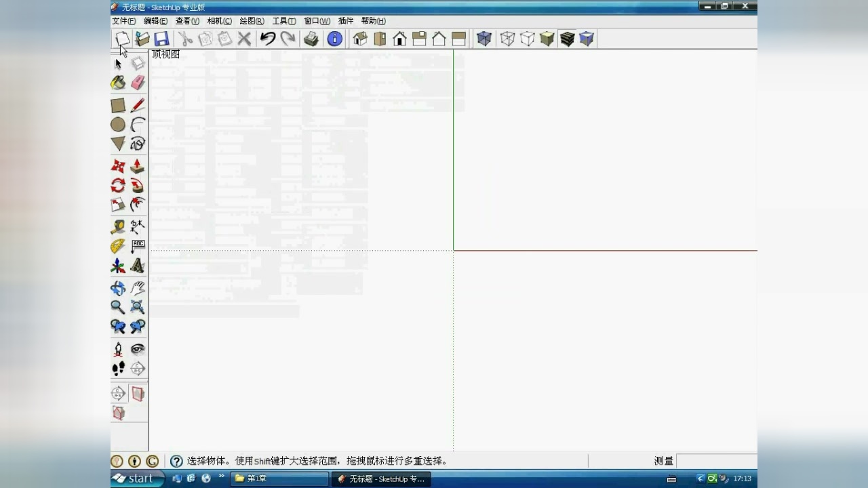Select the Rotate tool
The width and height of the screenshot is (868, 488).
[x=118, y=185]
